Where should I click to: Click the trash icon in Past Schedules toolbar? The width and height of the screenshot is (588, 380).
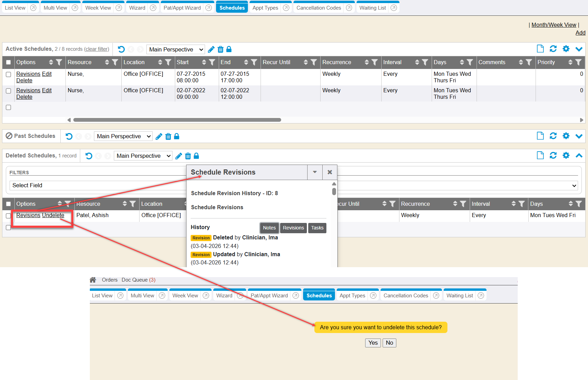click(x=168, y=136)
